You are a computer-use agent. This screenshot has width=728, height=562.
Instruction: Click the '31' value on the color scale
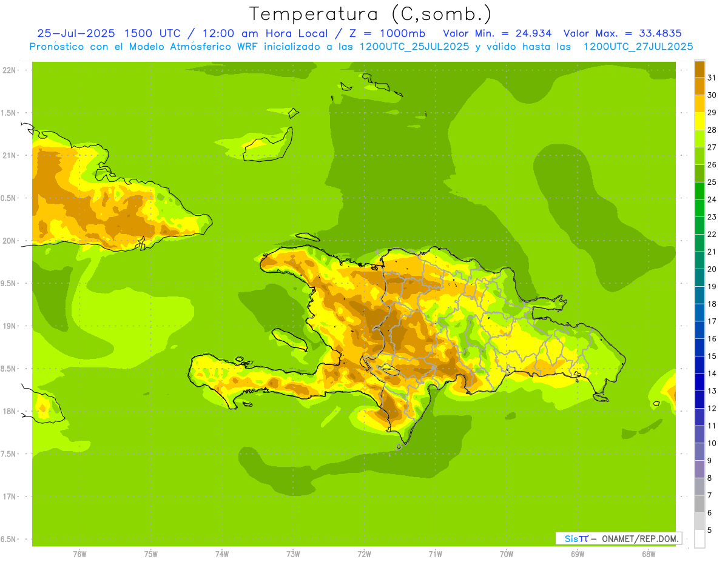click(x=712, y=78)
